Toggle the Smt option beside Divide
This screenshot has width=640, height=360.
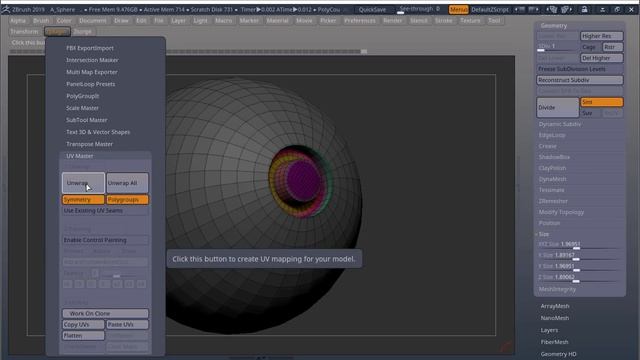point(602,102)
